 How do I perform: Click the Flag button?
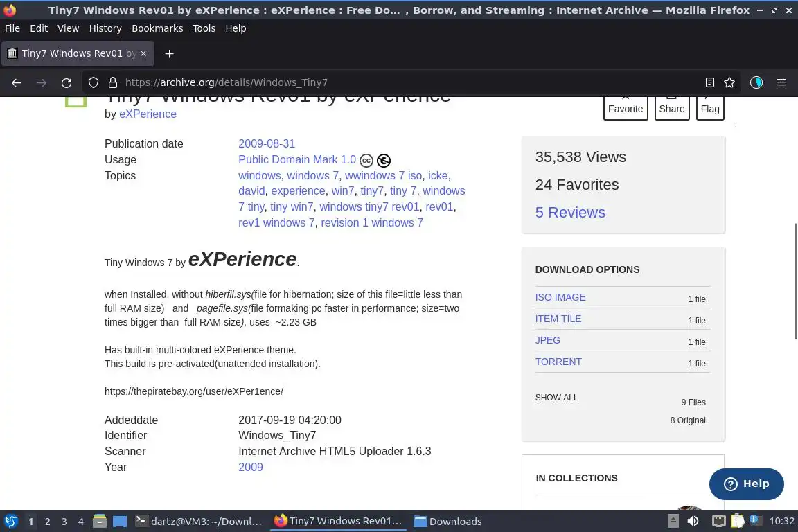click(x=710, y=108)
